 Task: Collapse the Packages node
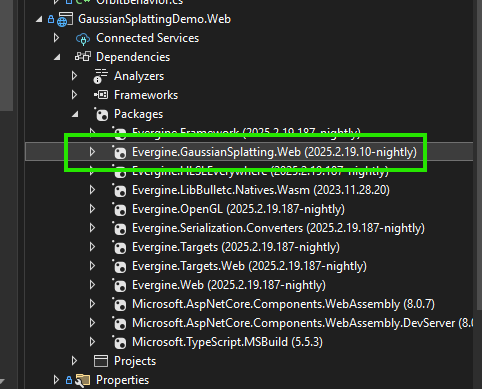coord(75,114)
